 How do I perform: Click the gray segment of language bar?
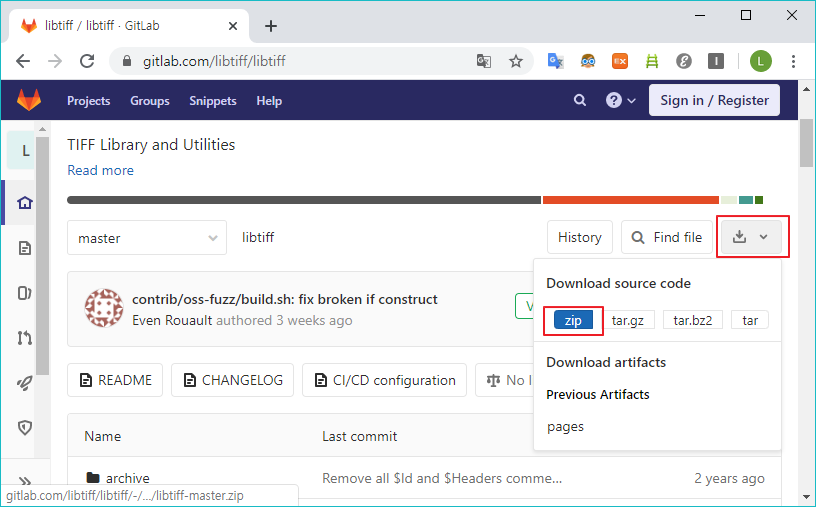[x=304, y=200]
